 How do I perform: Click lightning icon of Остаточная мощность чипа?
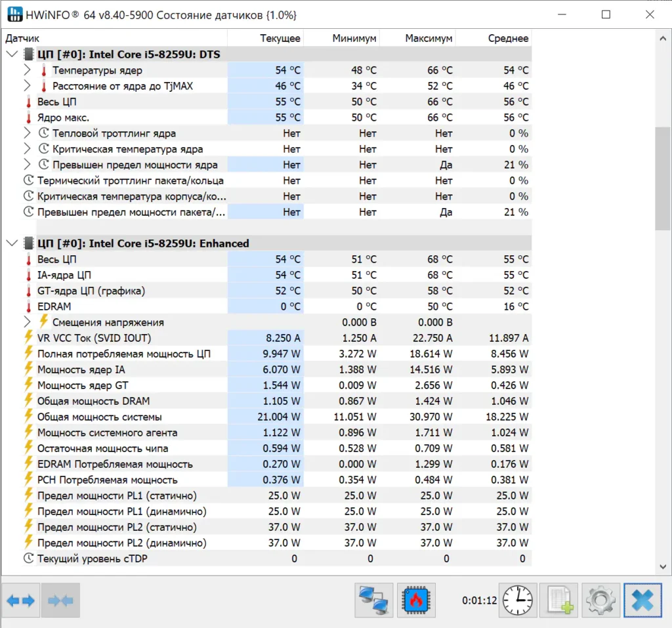point(28,448)
